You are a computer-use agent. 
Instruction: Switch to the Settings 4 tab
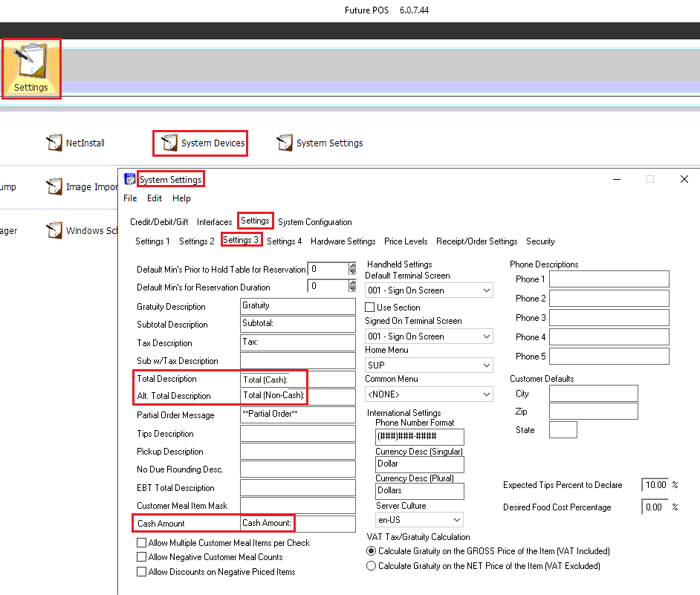[x=284, y=241]
